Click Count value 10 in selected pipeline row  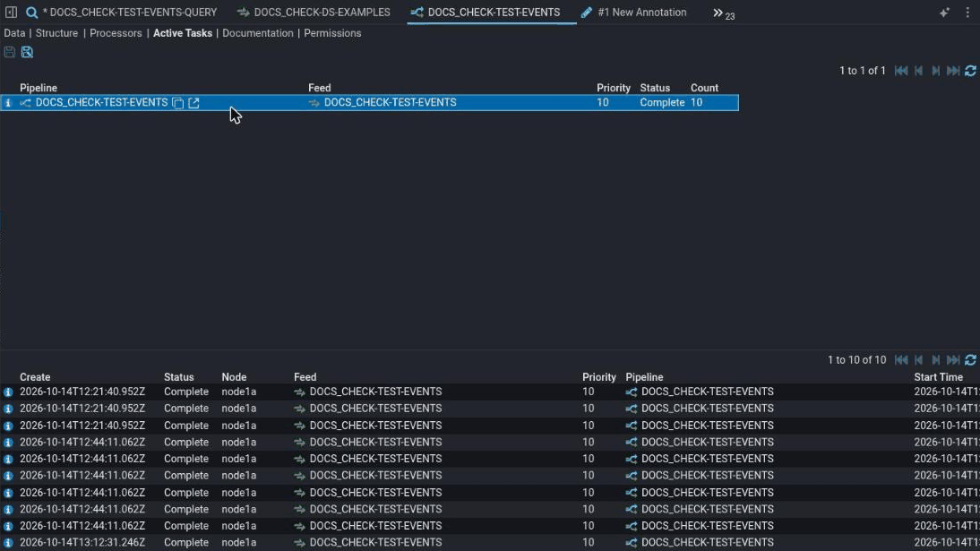(x=696, y=102)
